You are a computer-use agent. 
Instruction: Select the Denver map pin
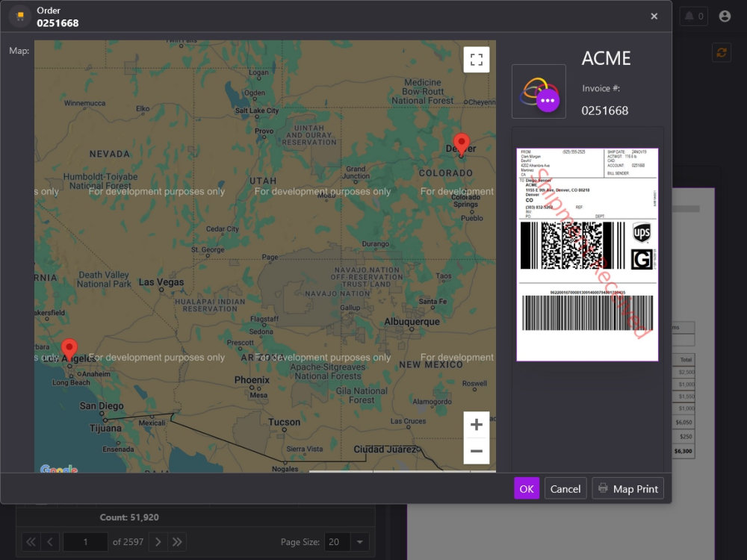pyautogui.click(x=461, y=144)
